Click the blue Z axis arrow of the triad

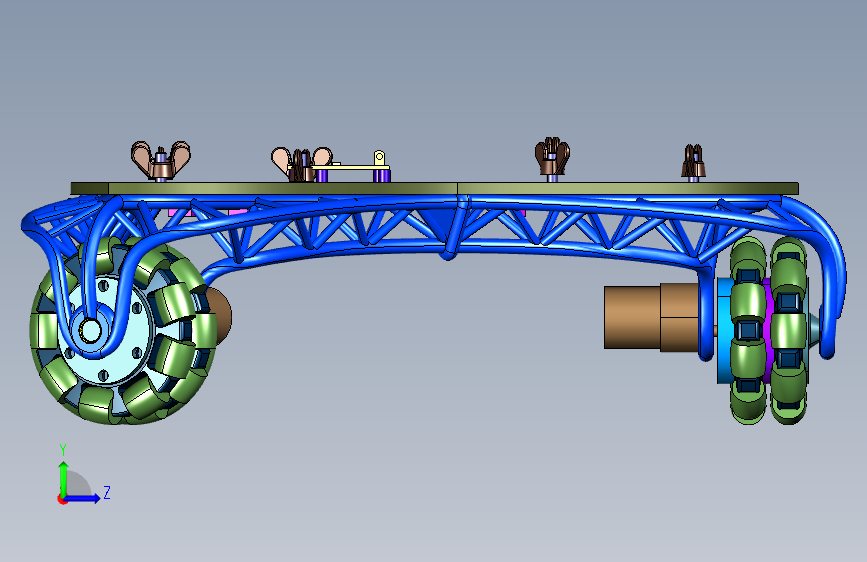pos(83,498)
